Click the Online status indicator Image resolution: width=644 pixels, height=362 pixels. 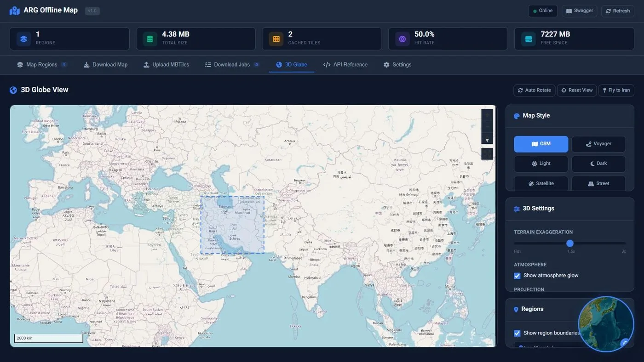pos(543,11)
